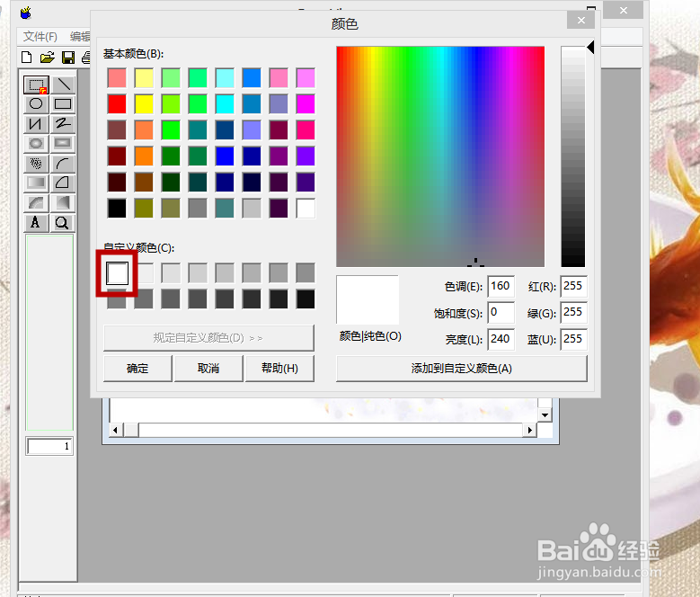Click the 饱和度(S) saturation field

tap(501, 313)
